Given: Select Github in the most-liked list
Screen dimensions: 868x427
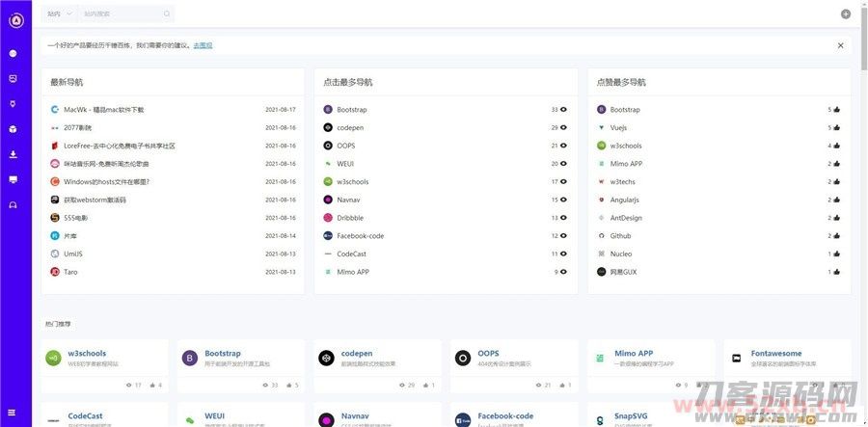Looking at the screenshot, I should click(x=620, y=236).
